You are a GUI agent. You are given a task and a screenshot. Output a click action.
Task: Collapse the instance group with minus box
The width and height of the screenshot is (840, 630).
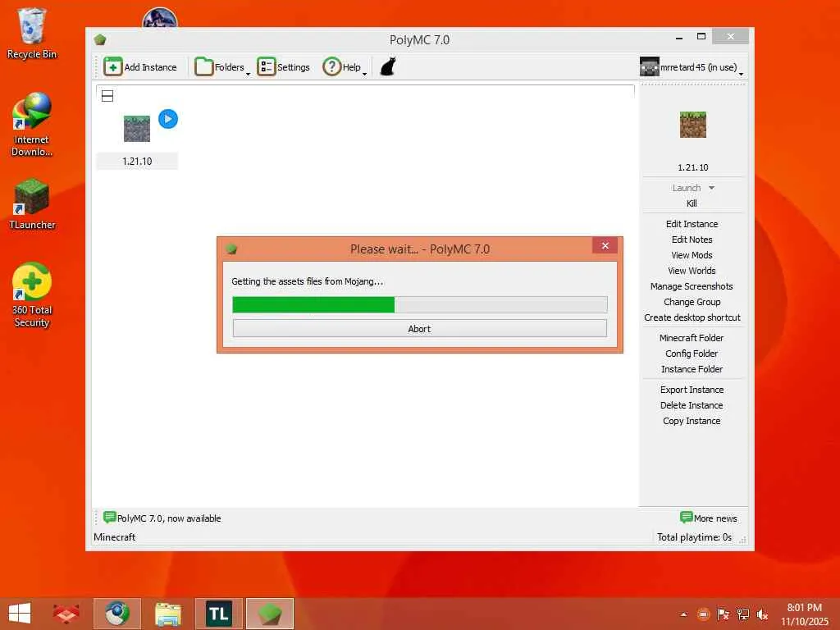(x=107, y=96)
